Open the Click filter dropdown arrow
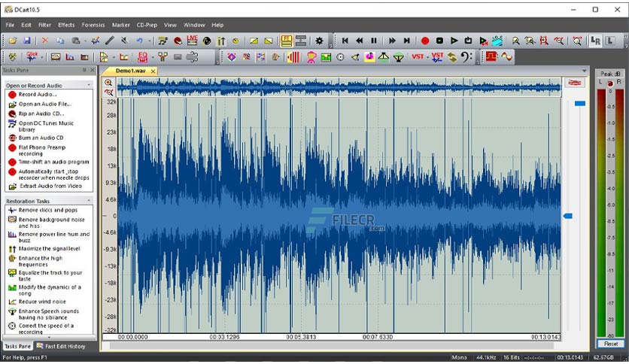 point(41,57)
